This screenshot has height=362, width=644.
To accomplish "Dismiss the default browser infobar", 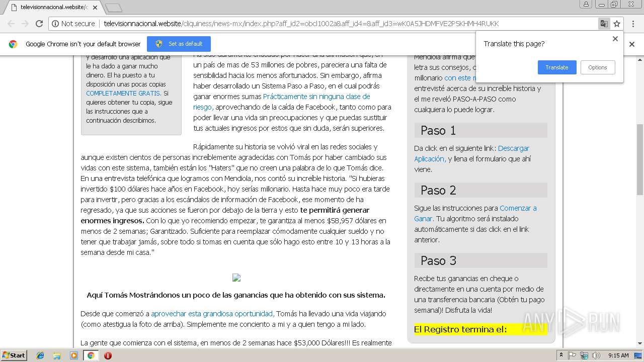I will click(632, 44).
